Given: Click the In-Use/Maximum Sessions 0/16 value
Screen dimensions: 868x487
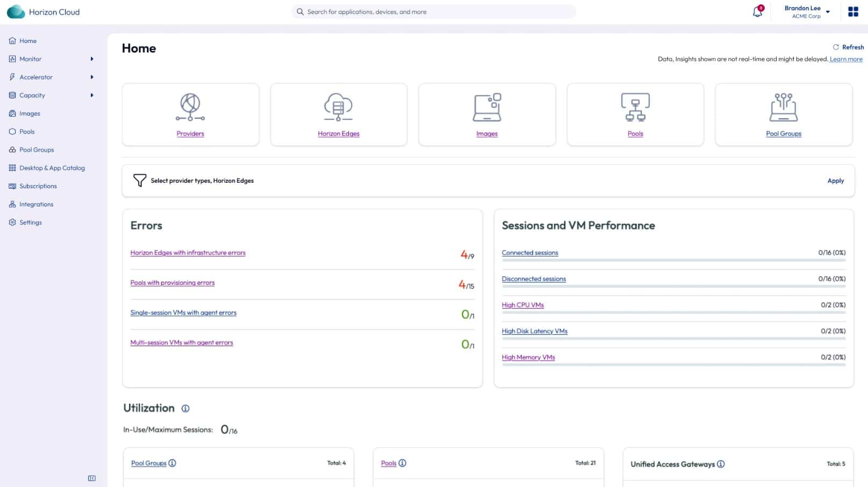Looking at the screenshot, I should click(229, 429).
